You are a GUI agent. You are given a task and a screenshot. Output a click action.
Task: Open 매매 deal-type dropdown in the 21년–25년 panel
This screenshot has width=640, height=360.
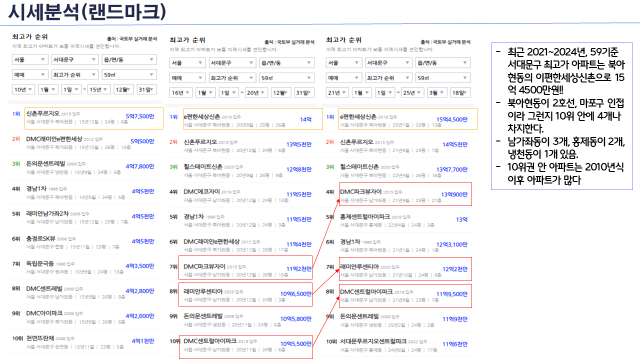click(343, 78)
